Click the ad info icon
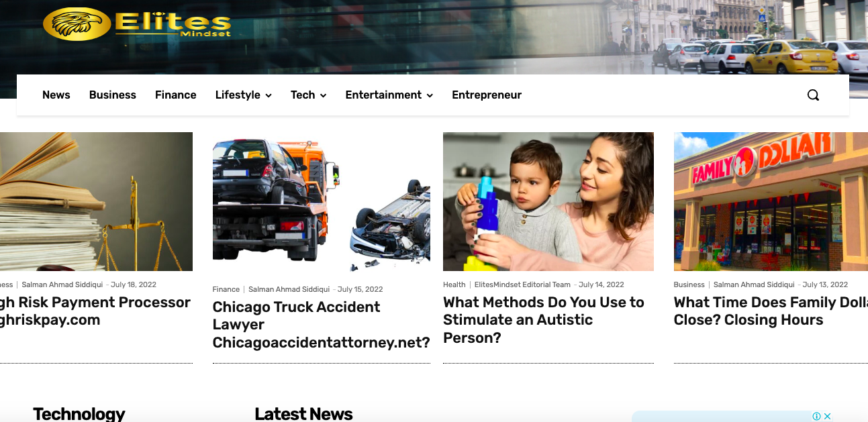 [x=816, y=417]
